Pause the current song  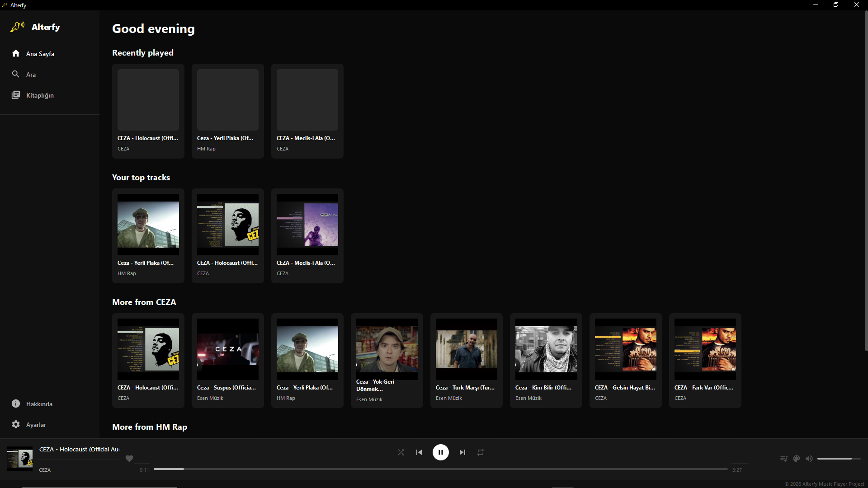tap(441, 452)
